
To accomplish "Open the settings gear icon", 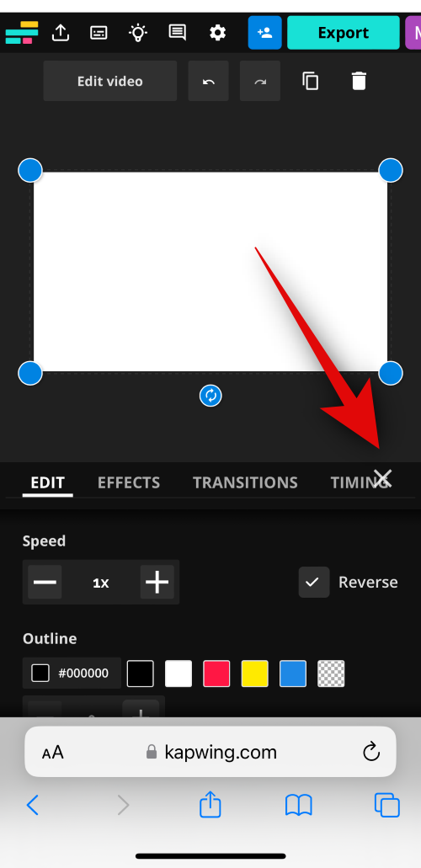I will point(218,33).
